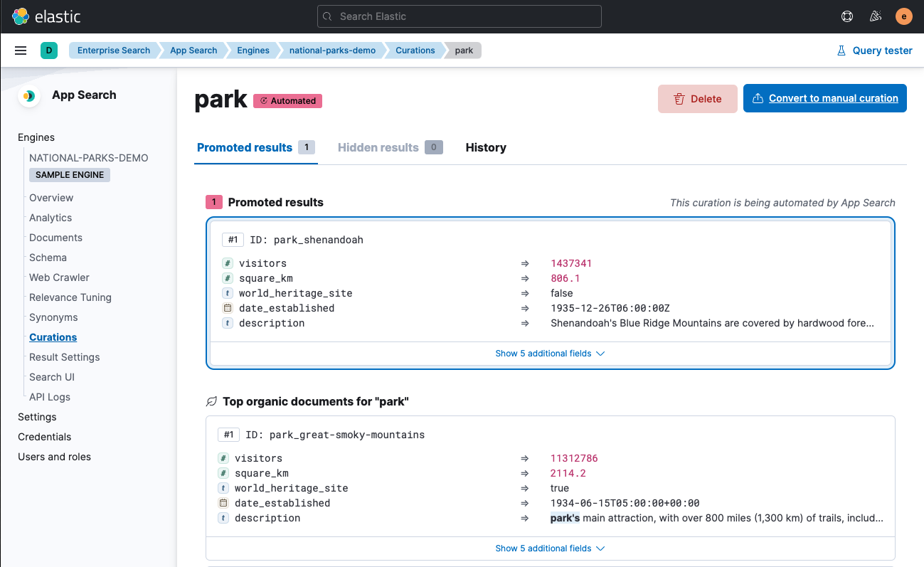Open the help icon in the top bar

click(846, 16)
